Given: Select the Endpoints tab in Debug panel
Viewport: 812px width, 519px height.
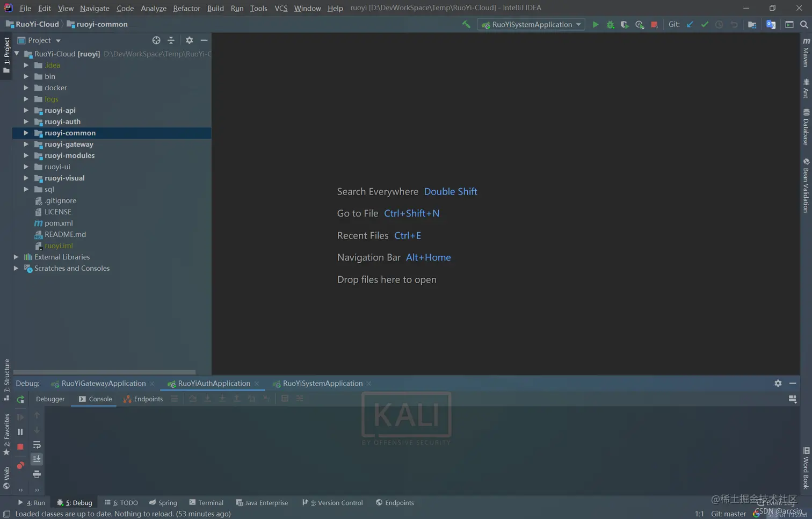Looking at the screenshot, I should 143,399.
